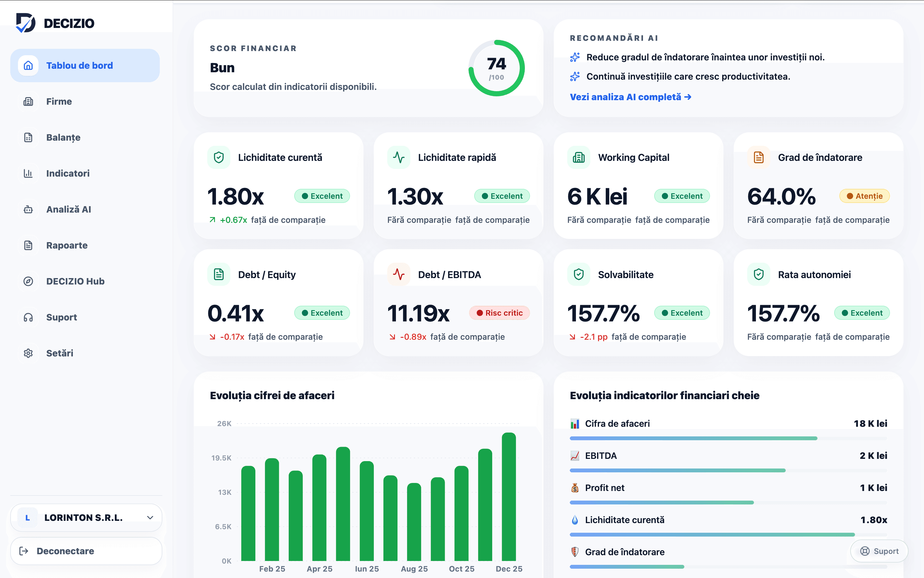Open 'Vezi analiza AI completă' link
924x578 pixels.
point(630,97)
